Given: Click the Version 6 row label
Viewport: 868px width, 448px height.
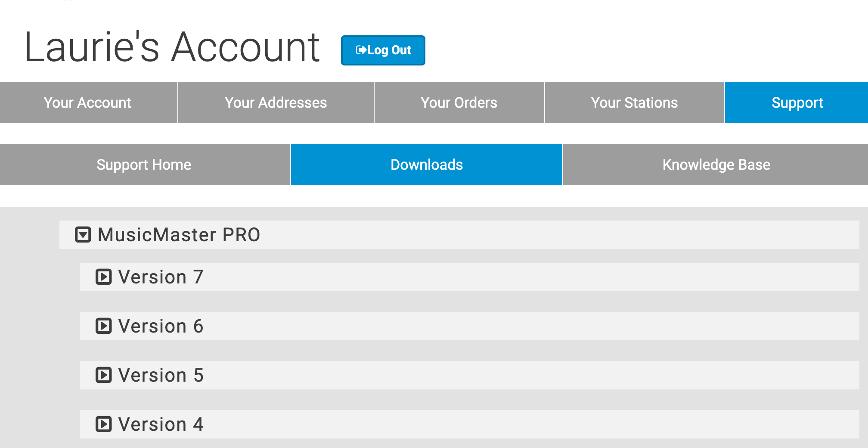Looking at the screenshot, I should coord(161,326).
